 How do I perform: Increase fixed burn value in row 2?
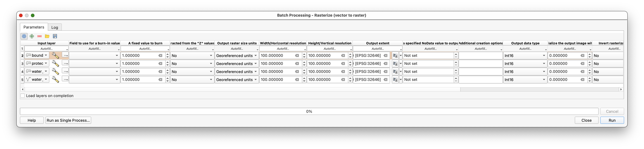[x=168, y=54]
